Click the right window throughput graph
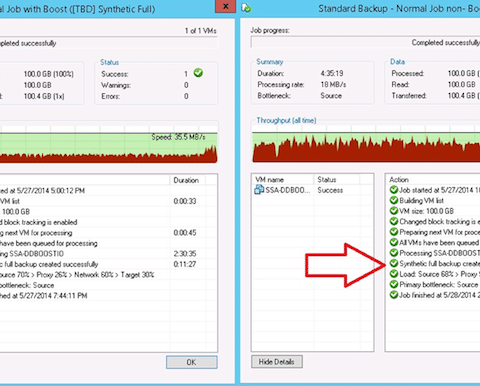 pos(366,144)
